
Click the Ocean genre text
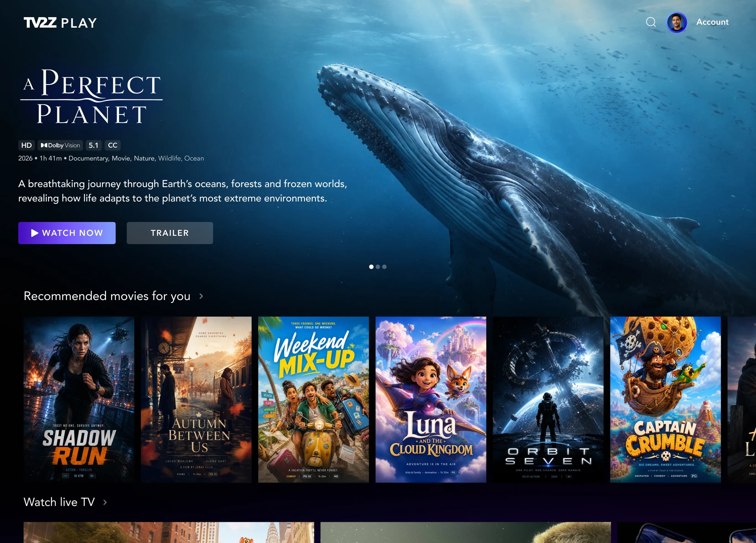pyautogui.click(x=194, y=158)
